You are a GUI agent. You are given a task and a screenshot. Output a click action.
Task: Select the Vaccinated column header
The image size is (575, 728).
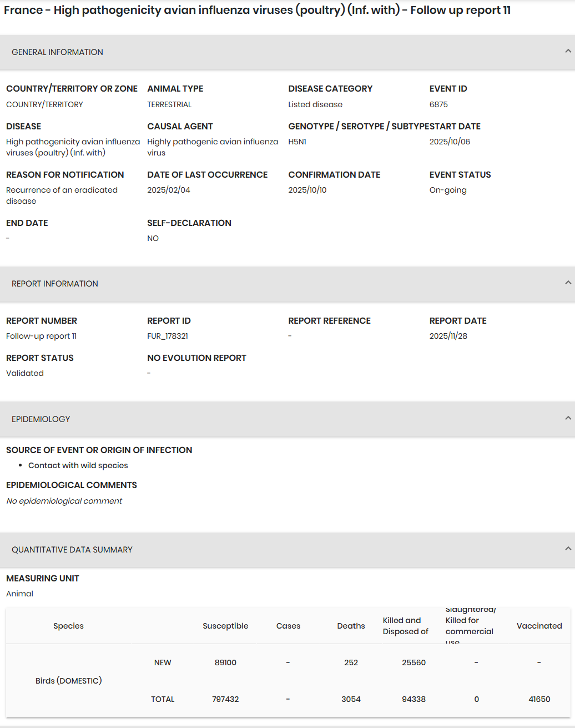point(539,626)
